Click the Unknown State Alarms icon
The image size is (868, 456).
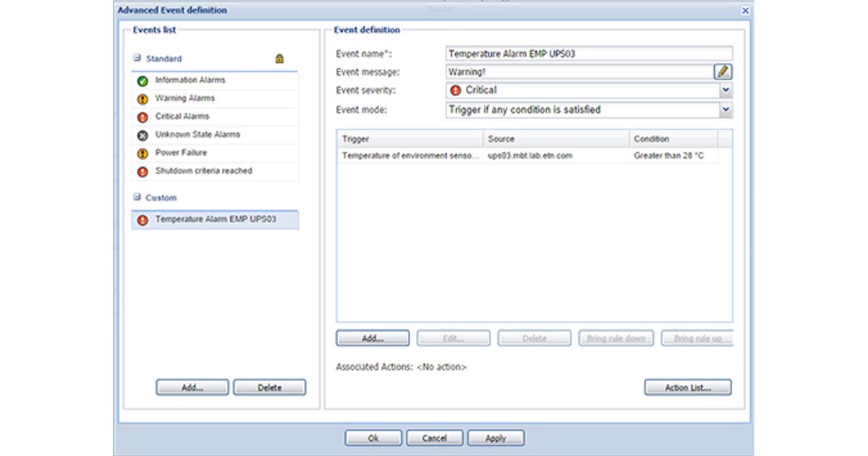coord(142,135)
